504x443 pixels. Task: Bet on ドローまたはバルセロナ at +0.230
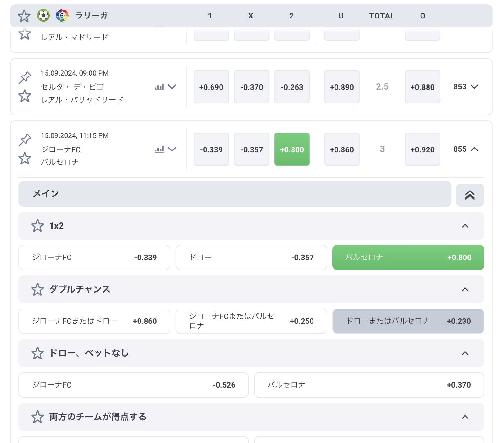tap(408, 321)
